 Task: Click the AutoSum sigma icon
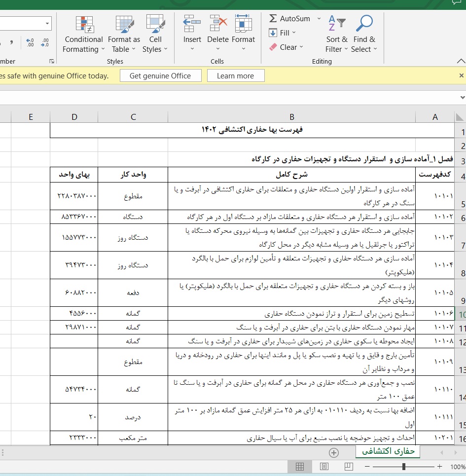click(x=273, y=19)
